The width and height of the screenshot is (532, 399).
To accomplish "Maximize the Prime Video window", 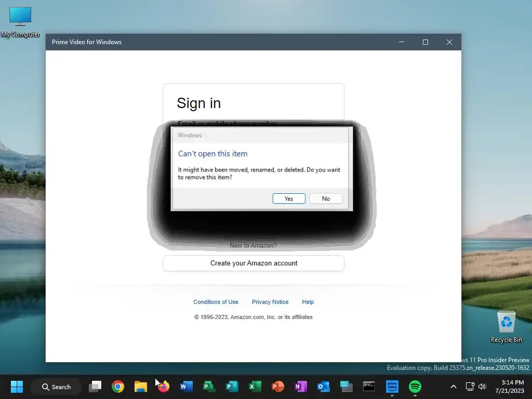I will (425, 42).
